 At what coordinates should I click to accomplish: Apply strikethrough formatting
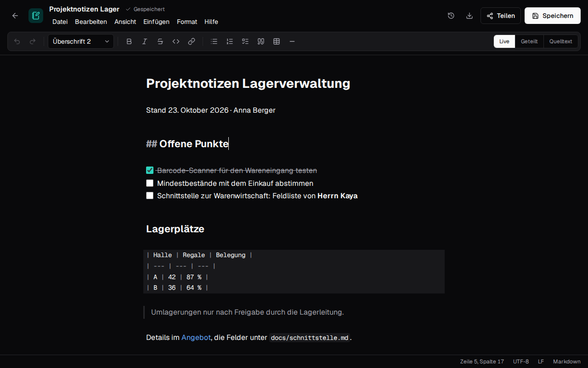[160, 41]
